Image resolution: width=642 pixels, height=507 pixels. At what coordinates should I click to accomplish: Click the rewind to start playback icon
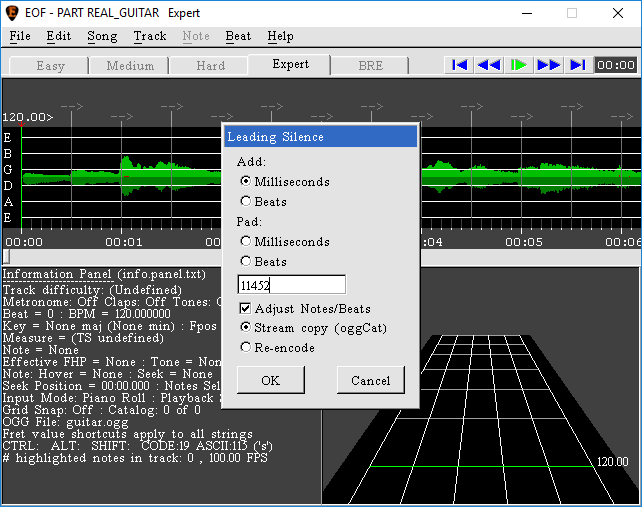(459, 65)
